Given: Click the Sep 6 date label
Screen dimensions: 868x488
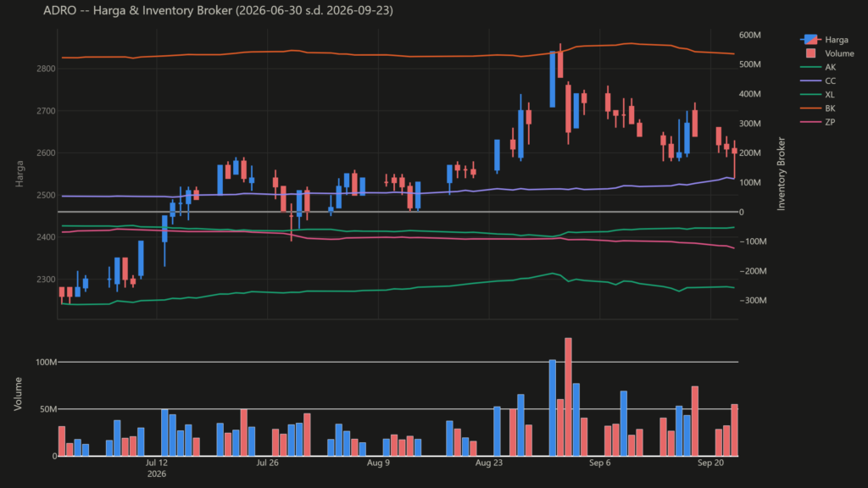Looking at the screenshot, I should pos(600,463).
